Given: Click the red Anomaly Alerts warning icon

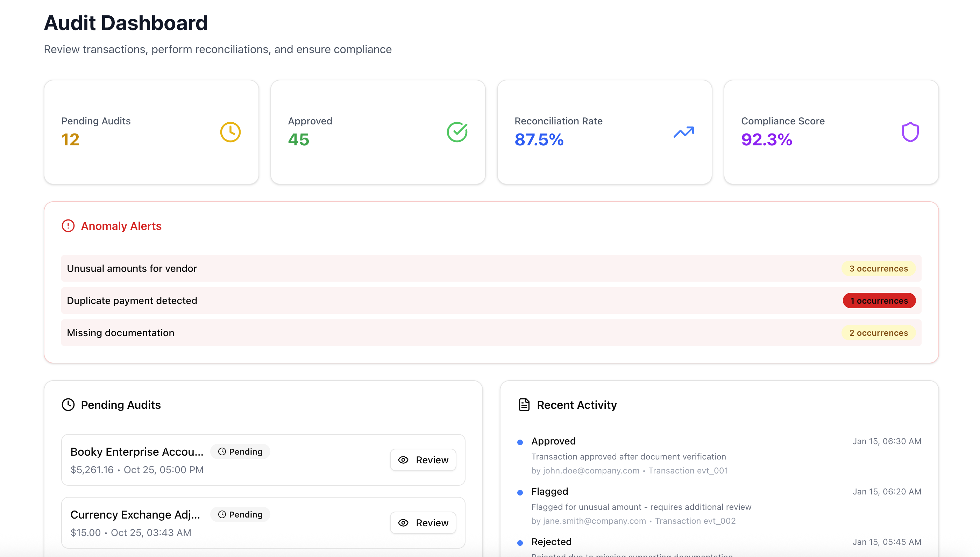Looking at the screenshot, I should coord(68,226).
